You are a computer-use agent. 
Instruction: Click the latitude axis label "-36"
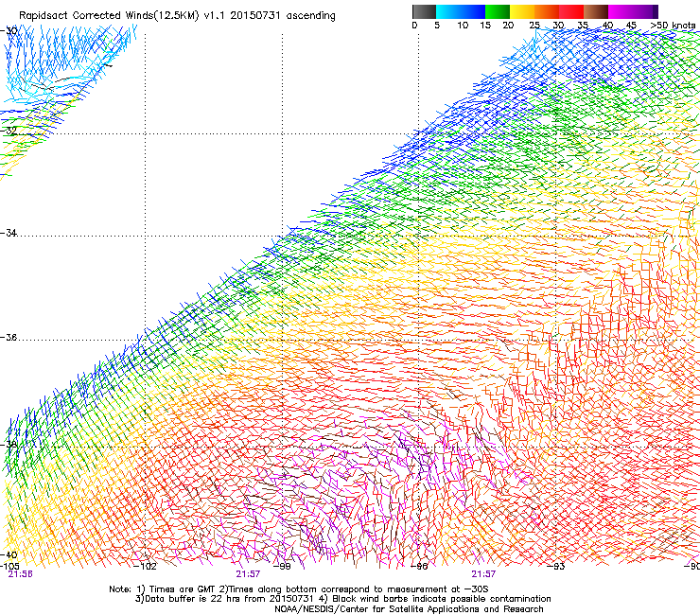point(9,337)
